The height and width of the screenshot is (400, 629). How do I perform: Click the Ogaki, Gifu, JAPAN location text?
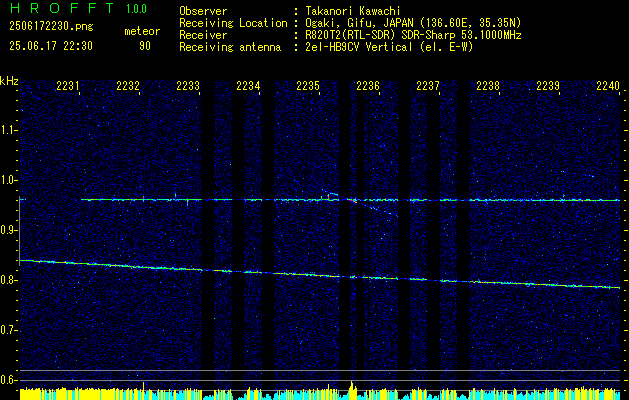coord(413,23)
